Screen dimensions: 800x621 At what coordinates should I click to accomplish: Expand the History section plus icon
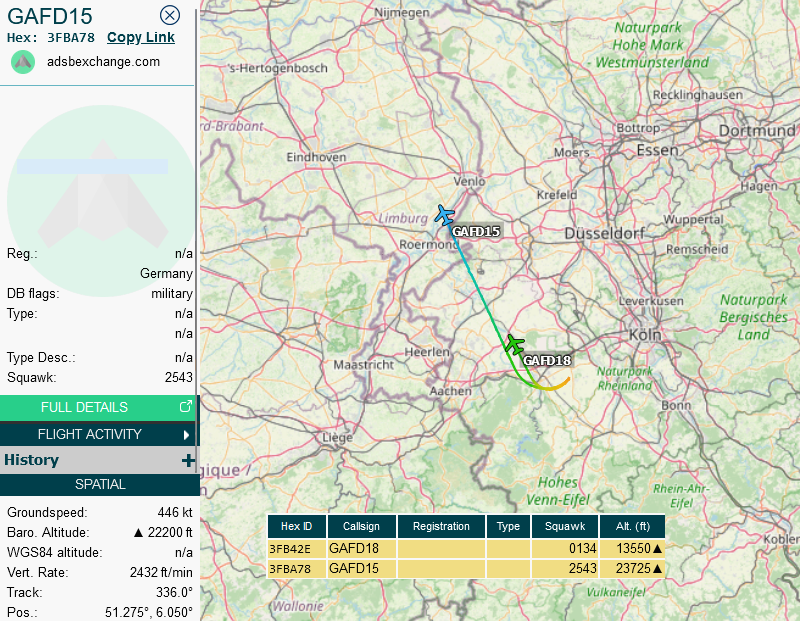click(188, 460)
